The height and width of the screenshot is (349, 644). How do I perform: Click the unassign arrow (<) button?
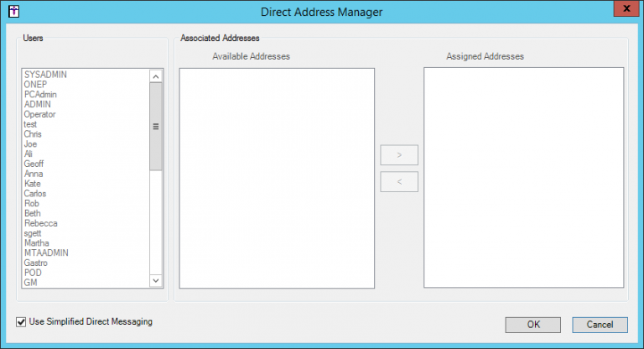tap(398, 181)
